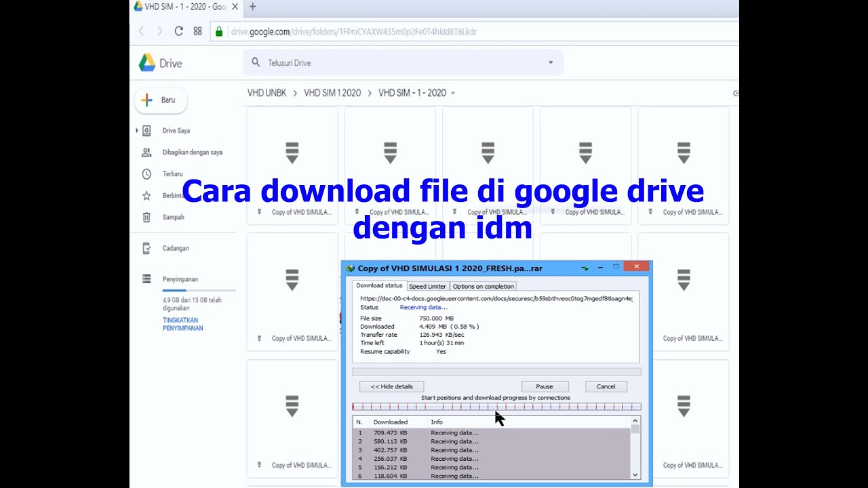Image resolution: width=868 pixels, height=488 pixels.
Task: Close the VHD SIM - 1 - 2020 browser tab
Action: click(x=235, y=7)
